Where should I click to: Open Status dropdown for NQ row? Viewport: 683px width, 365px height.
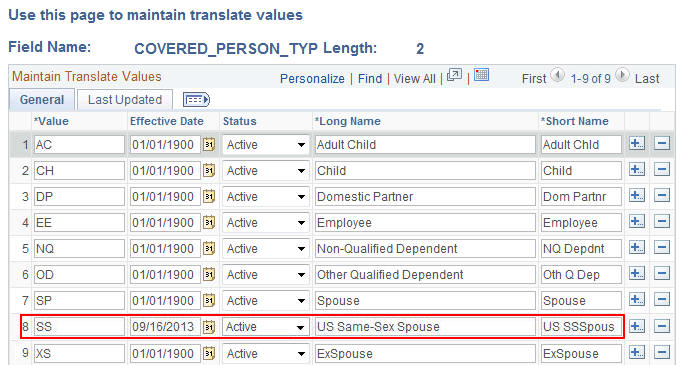266,249
